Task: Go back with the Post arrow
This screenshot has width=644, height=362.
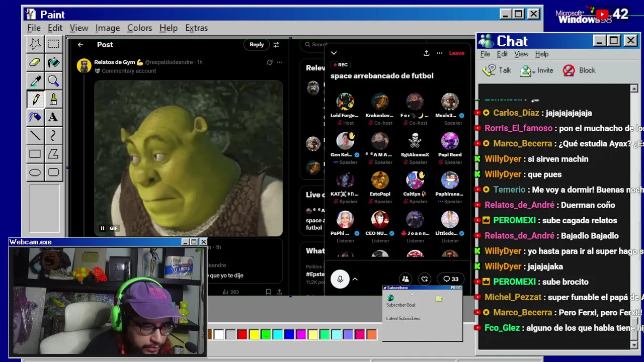Action: pyautogui.click(x=80, y=45)
